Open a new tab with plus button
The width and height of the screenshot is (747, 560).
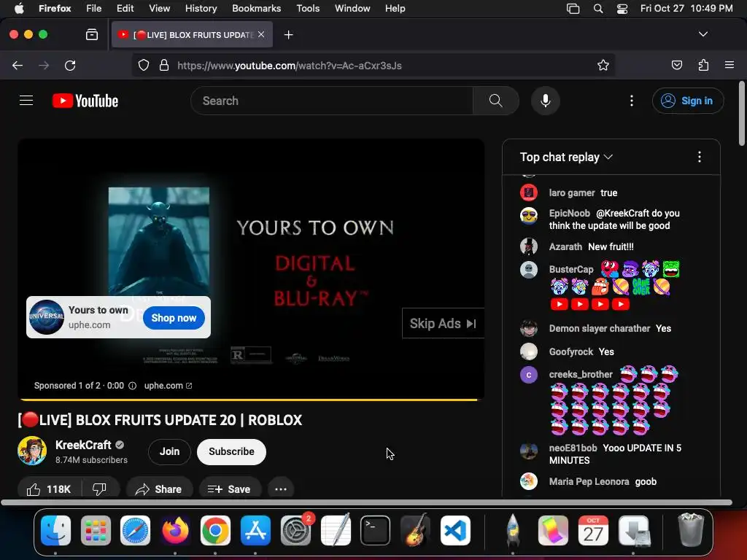tap(288, 35)
